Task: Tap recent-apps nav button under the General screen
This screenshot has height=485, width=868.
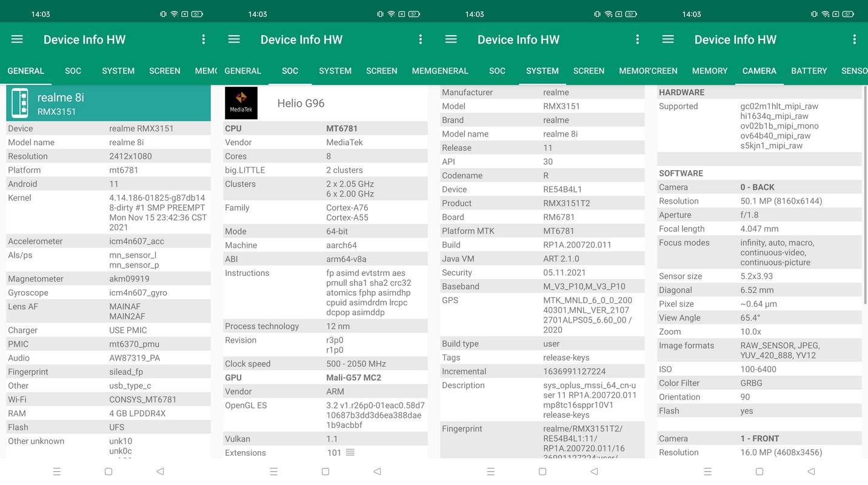Action: 57,471
